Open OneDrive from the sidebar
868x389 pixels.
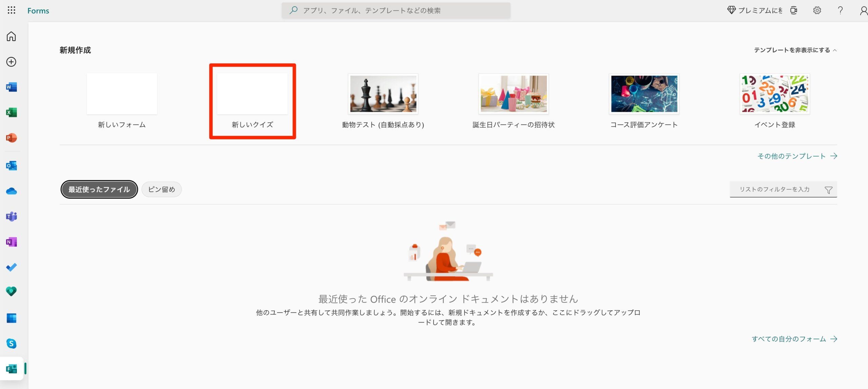coord(11,191)
